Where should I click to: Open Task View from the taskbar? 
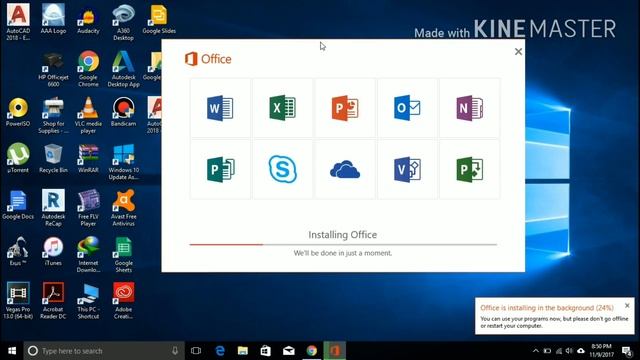pyautogui.click(x=196, y=351)
